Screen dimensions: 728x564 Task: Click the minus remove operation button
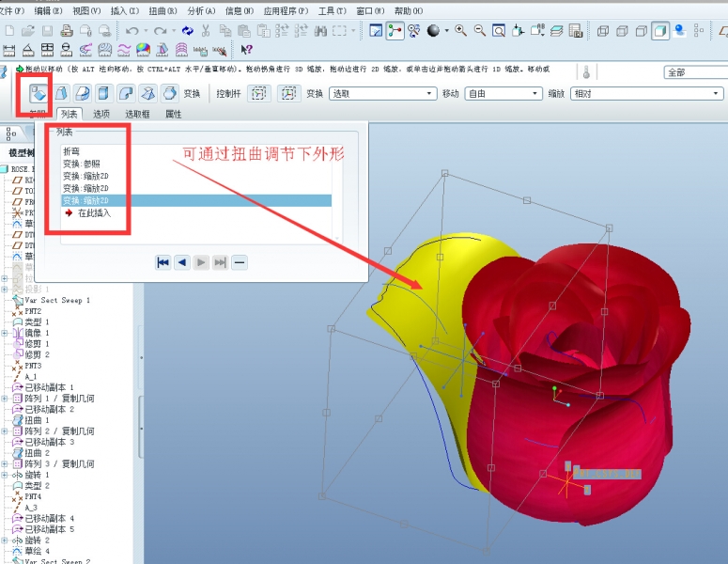click(x=240, y=262)
